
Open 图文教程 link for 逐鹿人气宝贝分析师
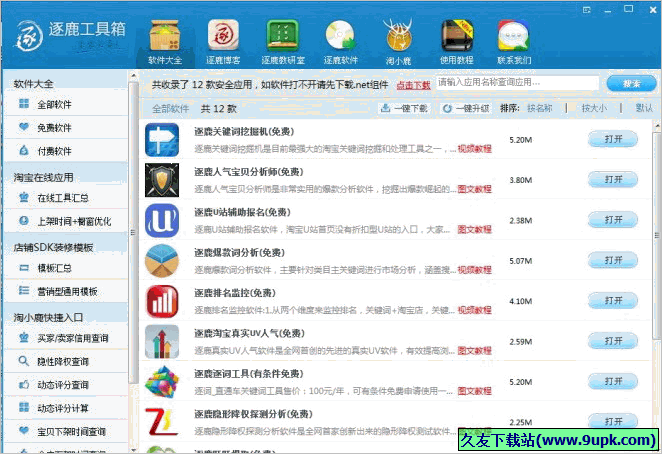pyautogui.click(x=475, y=189)
